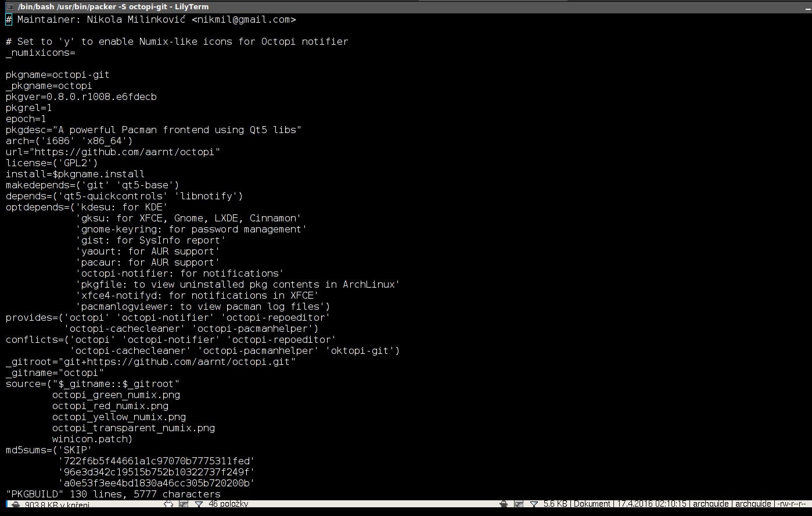Image resolution: width=812 pixels, height=516 pixels.
Task: Click the license=('GPL2') line
Action: [52, 163]
